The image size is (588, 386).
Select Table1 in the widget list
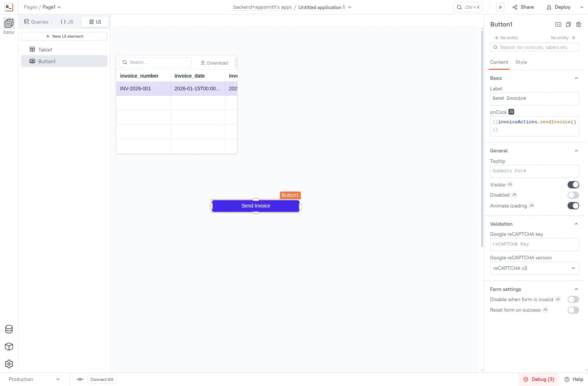[64, 49]
